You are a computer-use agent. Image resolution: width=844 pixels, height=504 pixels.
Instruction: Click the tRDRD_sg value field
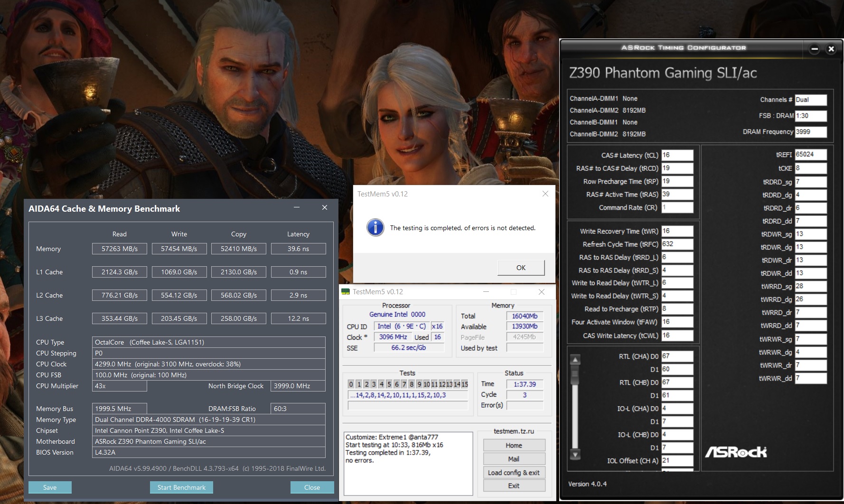tap(811, 182)
